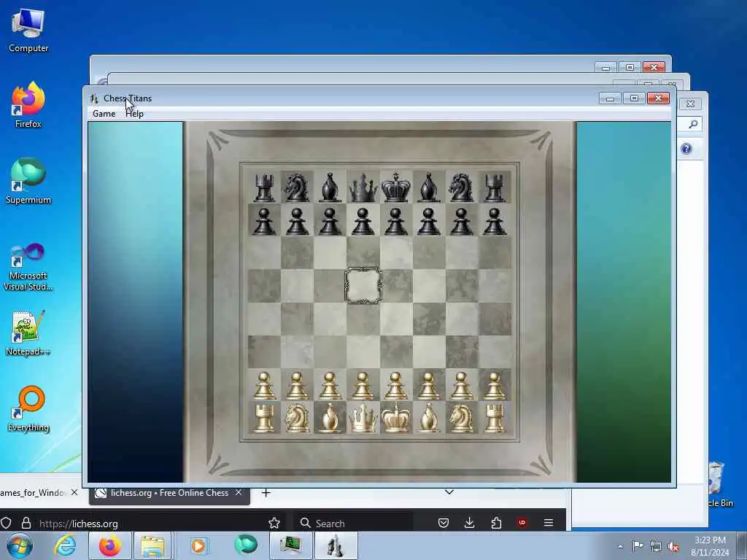Image resolution: width=747 pixels, height=560 pixels.
Task: Open Windows Explorer from the taskbar
Action: [x=152, y=545]
